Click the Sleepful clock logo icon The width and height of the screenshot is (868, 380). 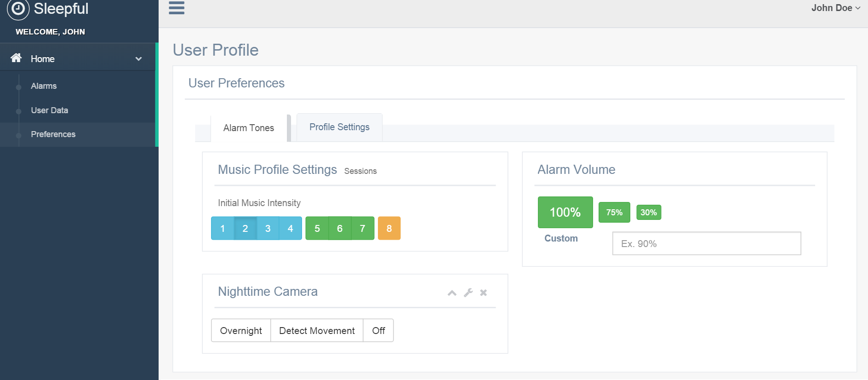tap(18, 9)
